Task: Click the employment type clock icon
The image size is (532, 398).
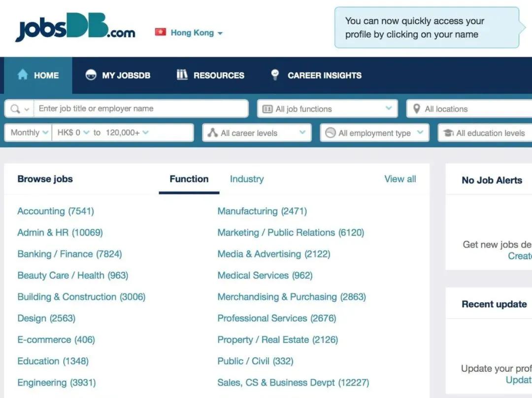Action: pyautogui.click(x=330, y=133)
